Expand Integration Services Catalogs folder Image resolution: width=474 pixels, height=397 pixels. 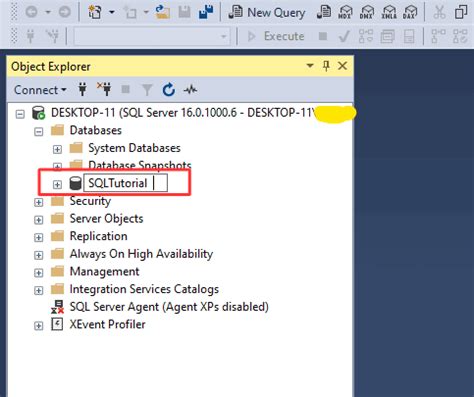click(39, 291)
